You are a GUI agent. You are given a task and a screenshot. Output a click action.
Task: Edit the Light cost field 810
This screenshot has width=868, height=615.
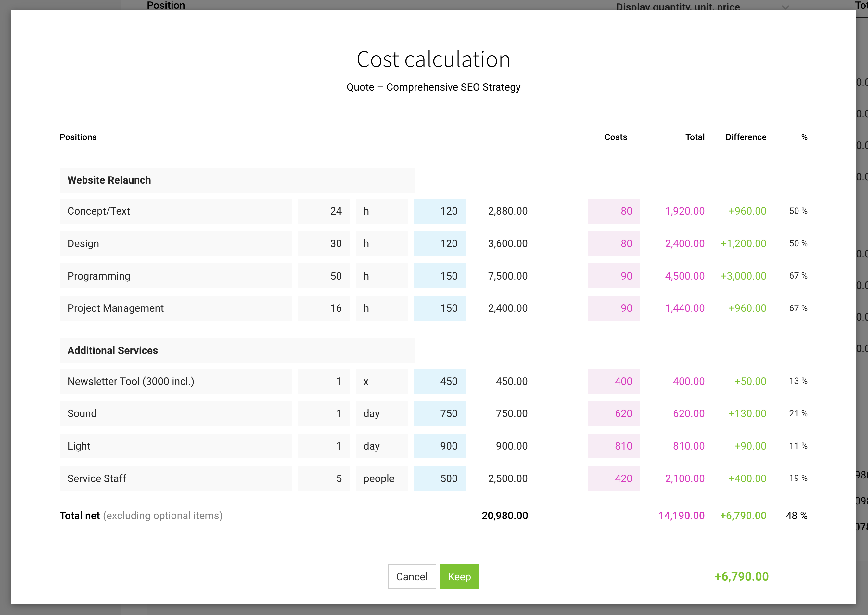[x=614, y=446]
